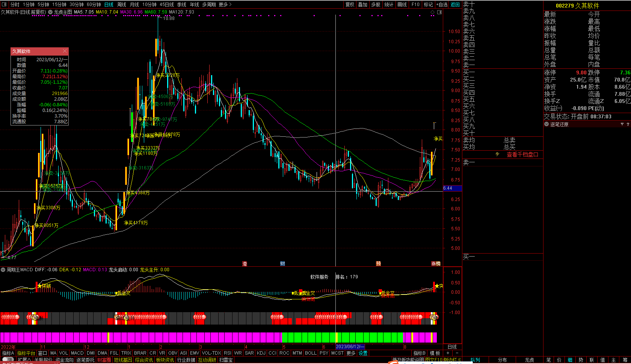Open the 财富圈 tab
This screenshot has width=631, height=364.
[x=104, y=360]
